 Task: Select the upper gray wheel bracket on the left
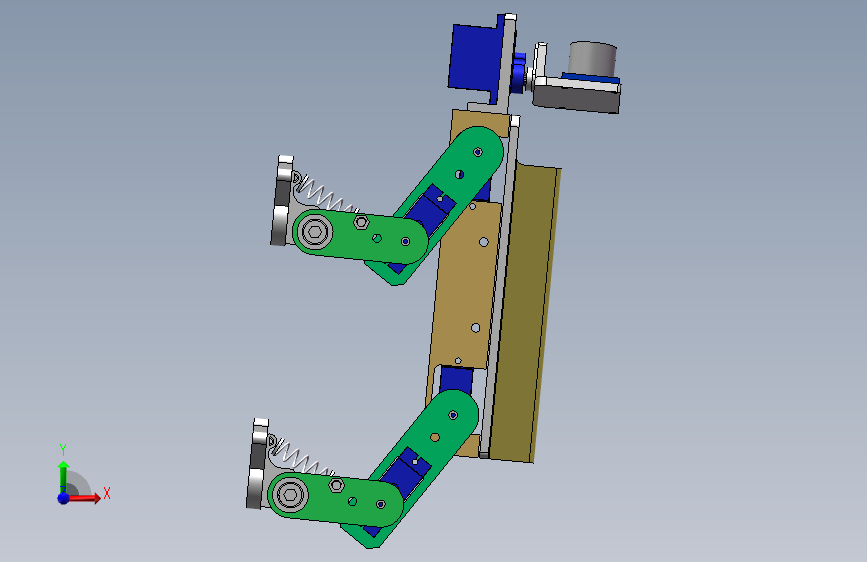[283, 201]
